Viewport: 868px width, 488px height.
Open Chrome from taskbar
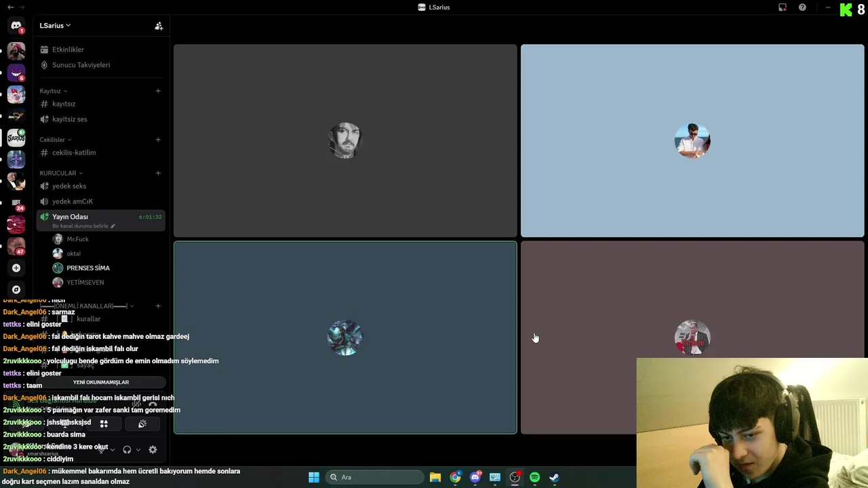click(x=455, y=477)
